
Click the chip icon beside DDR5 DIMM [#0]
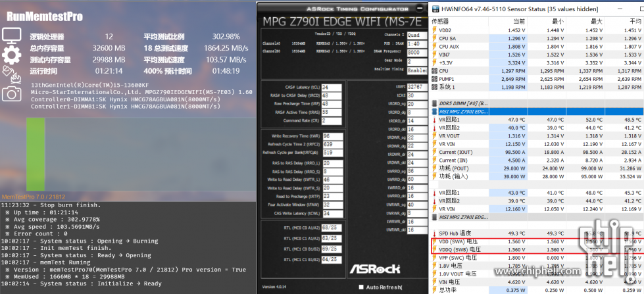[x=435, y=103]
